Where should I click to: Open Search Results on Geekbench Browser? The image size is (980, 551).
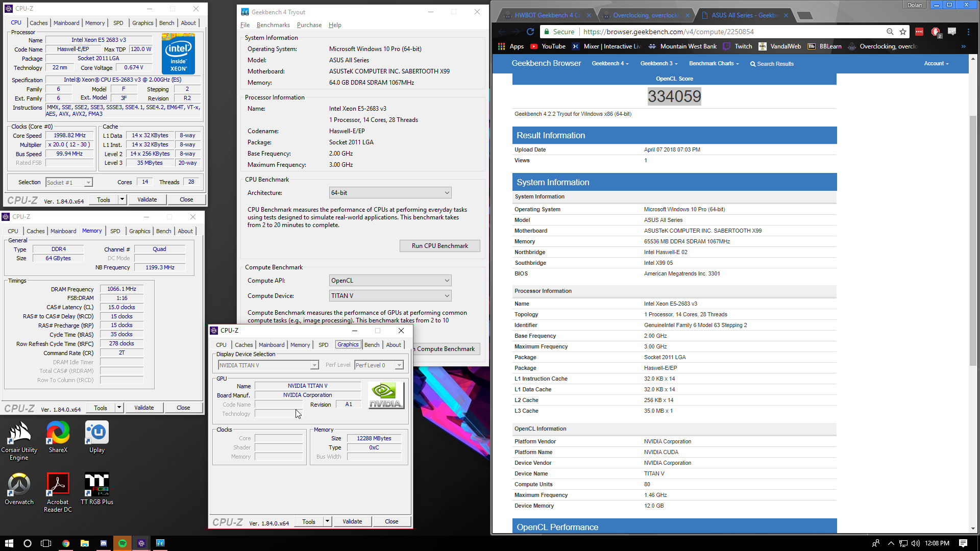tap(772, 64)
